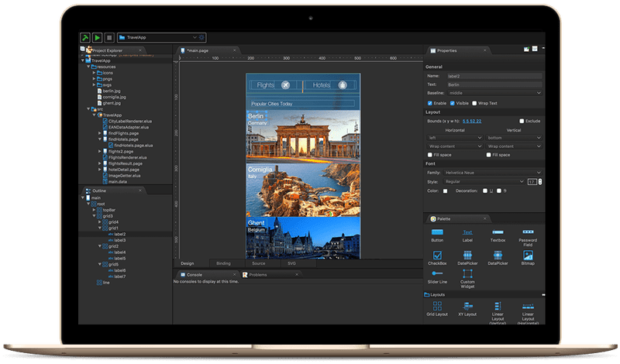
Task: Click the Console panel icon
Action: tap(183, 275)
